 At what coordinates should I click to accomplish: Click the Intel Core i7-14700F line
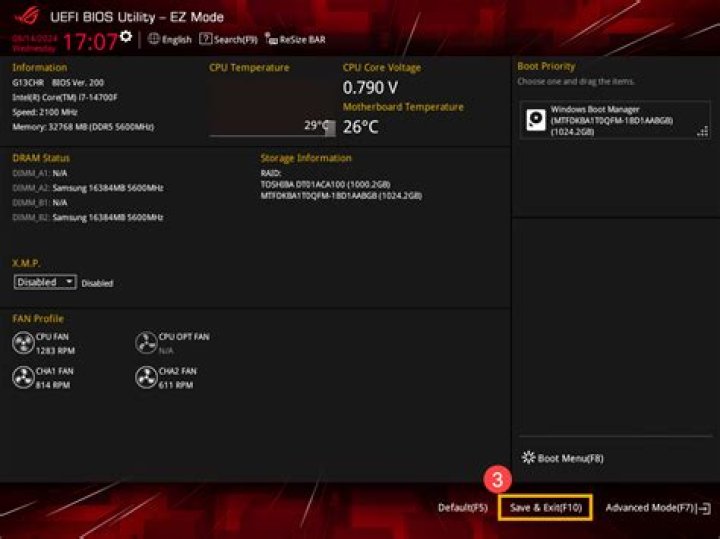[65, 97]
